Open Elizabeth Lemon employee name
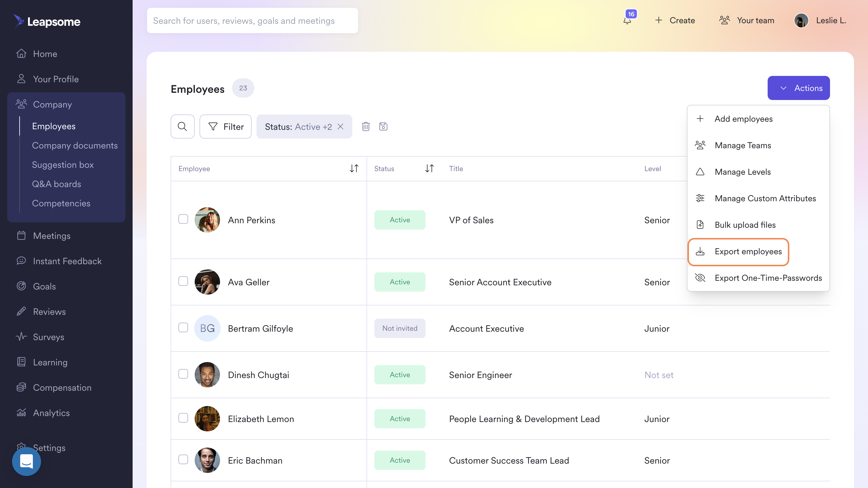The width and height of the screenshot is (868, 488). (x=261, y=419)
